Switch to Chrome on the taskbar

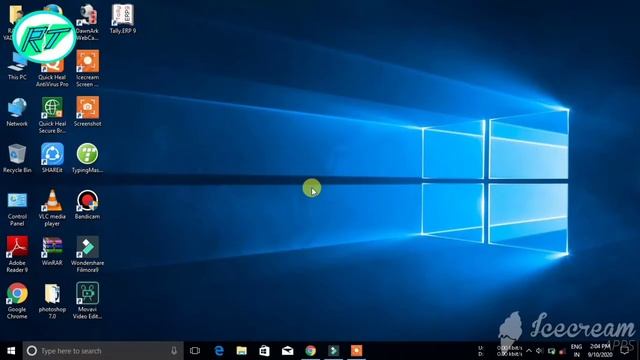(x=310, y=351)
